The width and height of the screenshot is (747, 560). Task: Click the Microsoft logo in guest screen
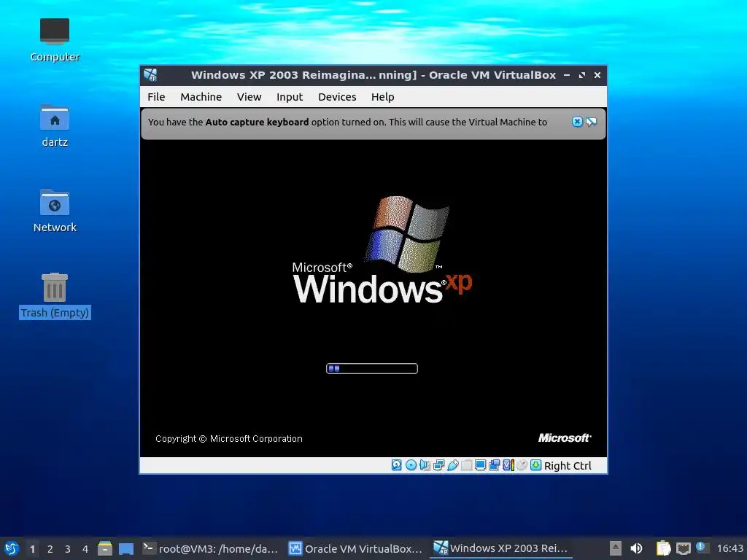[x=565, y=437]
